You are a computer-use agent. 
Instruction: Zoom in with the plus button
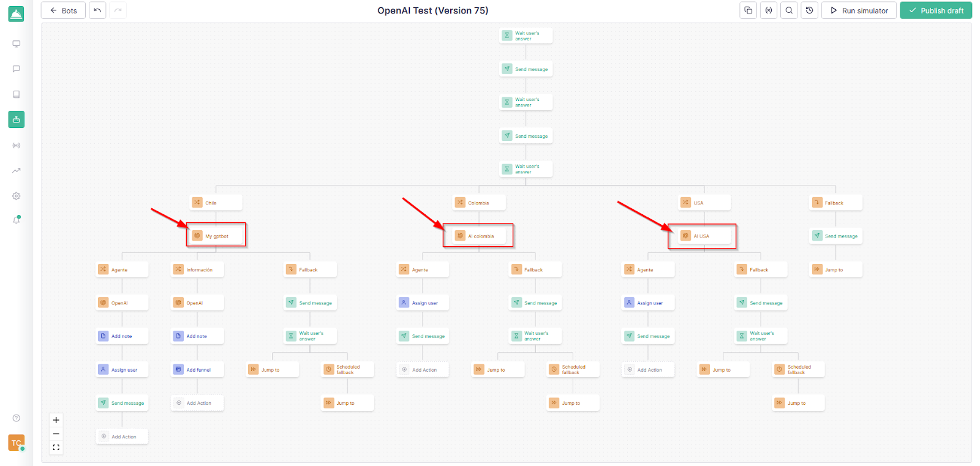click(56, 420)
